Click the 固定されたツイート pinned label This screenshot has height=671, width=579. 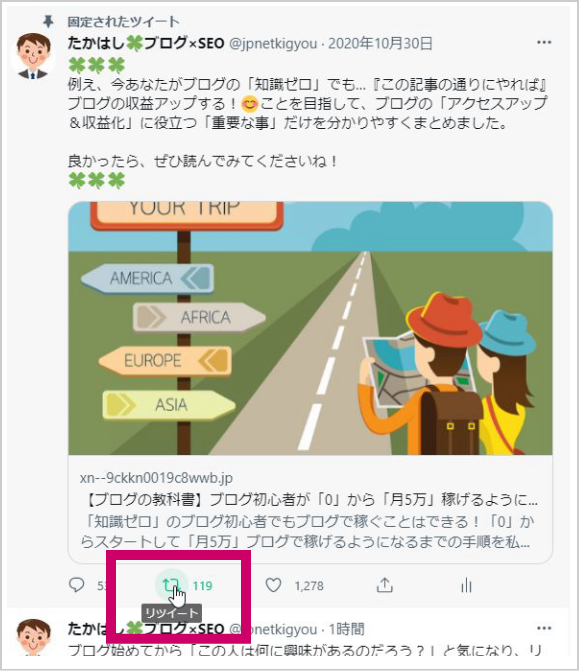click(123, 21)
